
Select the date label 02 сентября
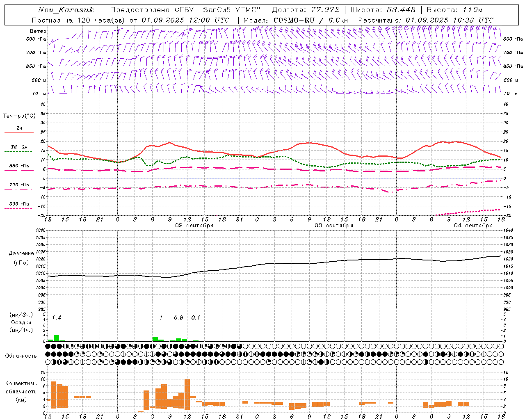194,226
